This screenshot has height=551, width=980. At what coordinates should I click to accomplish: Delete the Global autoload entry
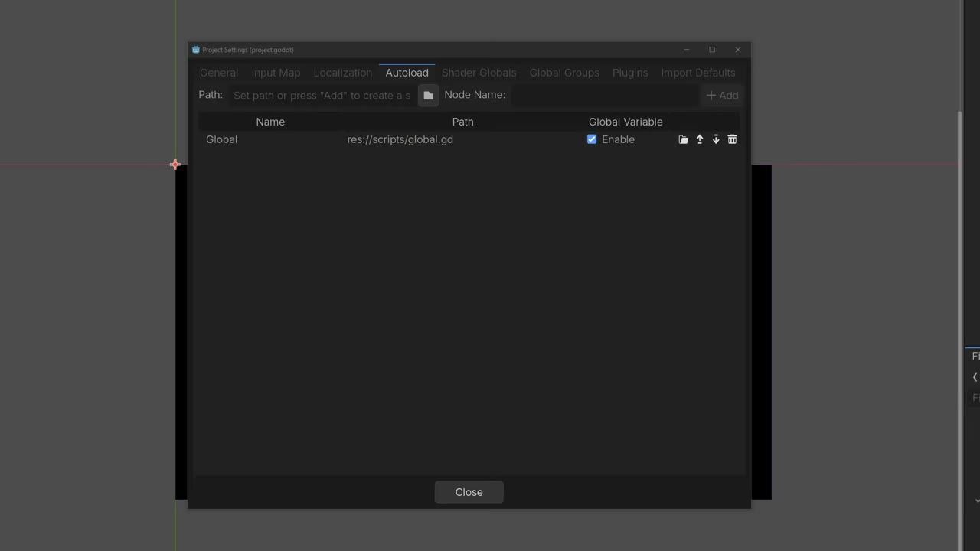pos(732,139)
